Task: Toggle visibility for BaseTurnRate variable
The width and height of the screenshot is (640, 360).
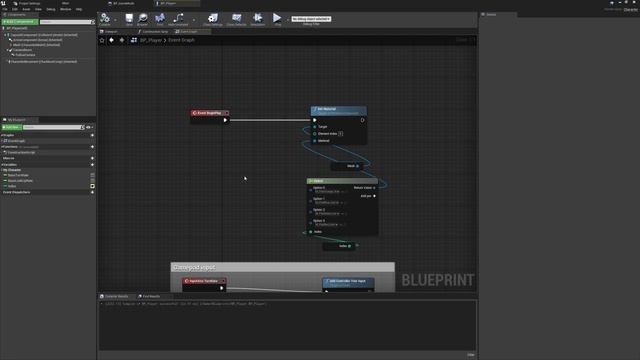Action: 92,175
